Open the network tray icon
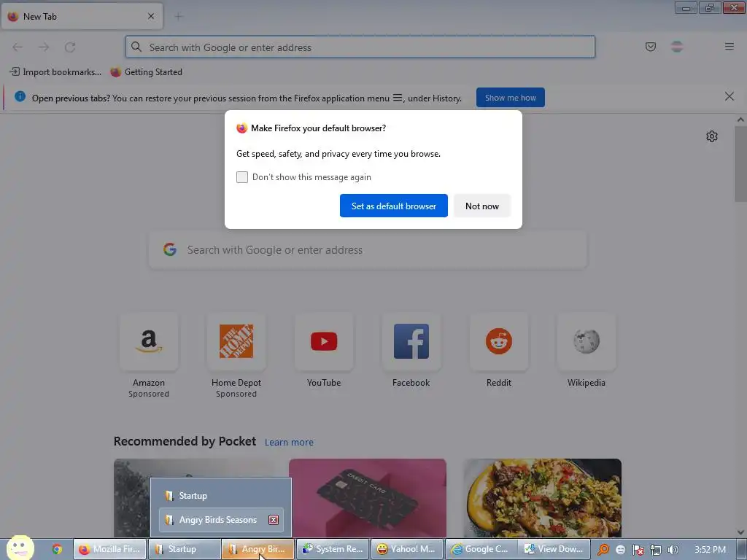 656,550
